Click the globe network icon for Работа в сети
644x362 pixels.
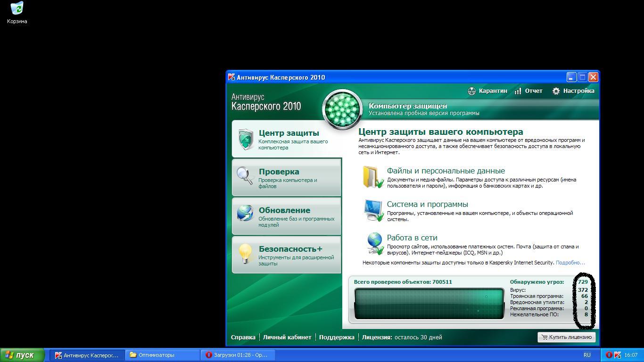[374, 244]
